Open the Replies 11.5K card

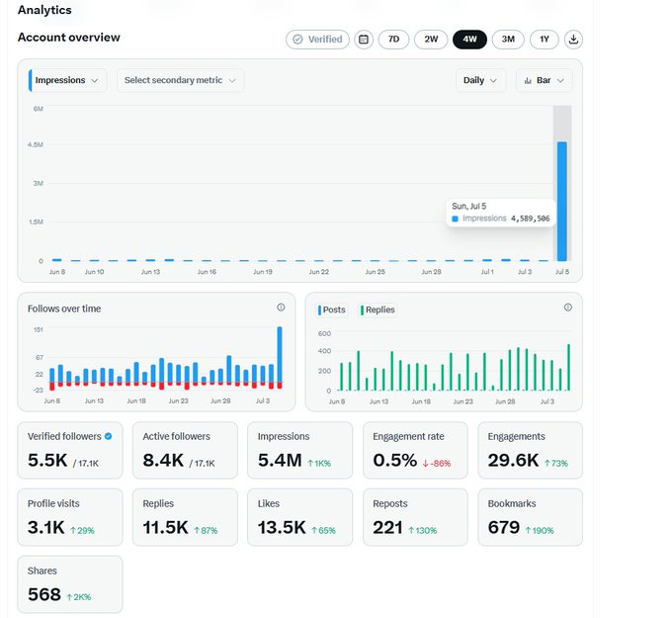point(185,517)
